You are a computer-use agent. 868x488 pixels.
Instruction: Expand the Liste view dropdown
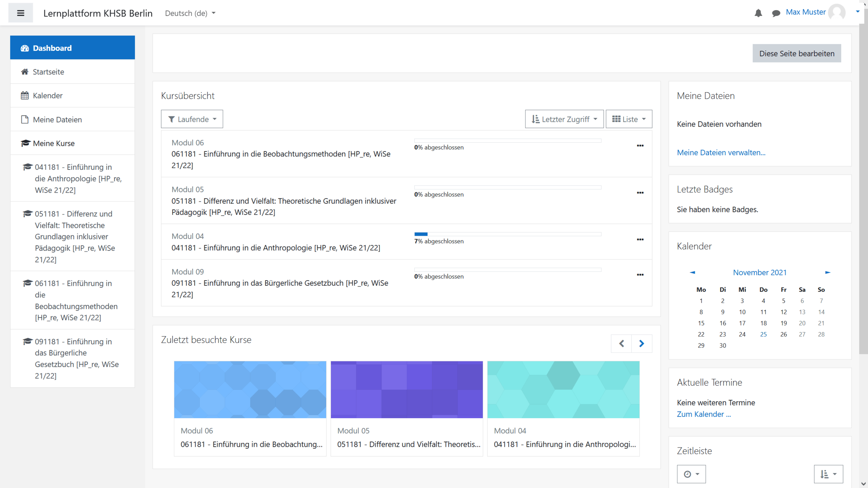[x=629, y=119]
